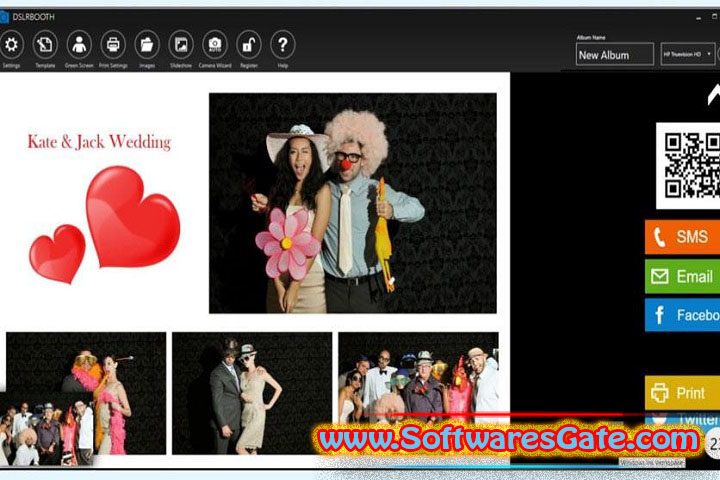Open the Template editor icon
Screen dimensions: 720x480
pos(45,45)
